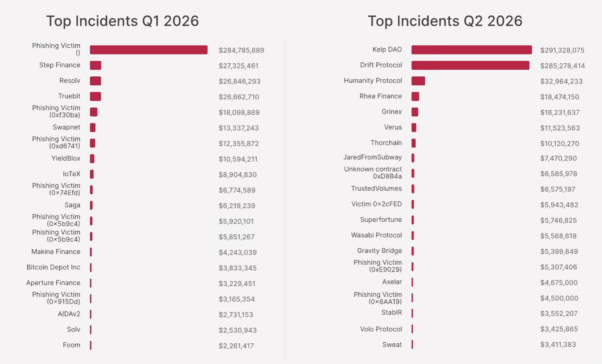Select the "Saga" label
This screenshot has height=364, width=602.
point(72,205)
